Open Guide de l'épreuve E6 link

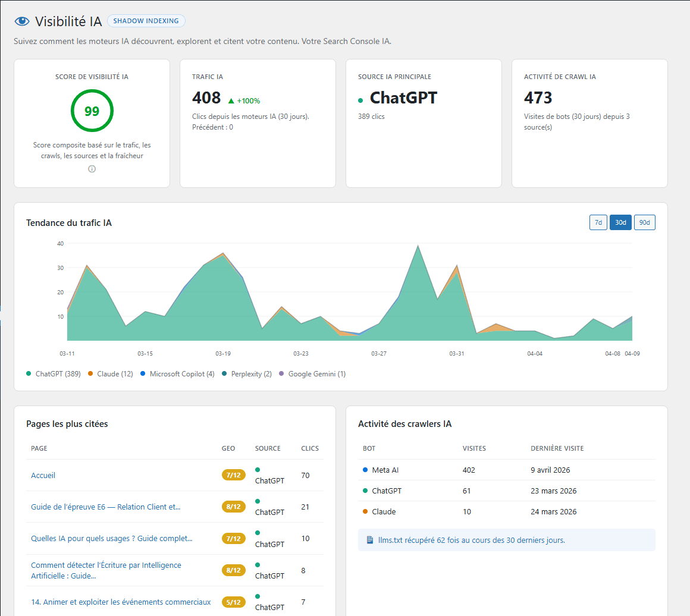point(106,507)
